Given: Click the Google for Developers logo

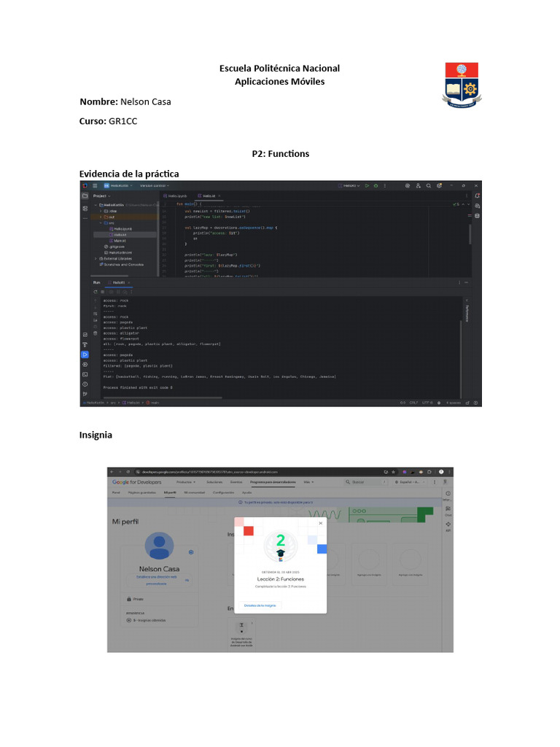Looking at the screenshot, I should [x=136, y=482].
